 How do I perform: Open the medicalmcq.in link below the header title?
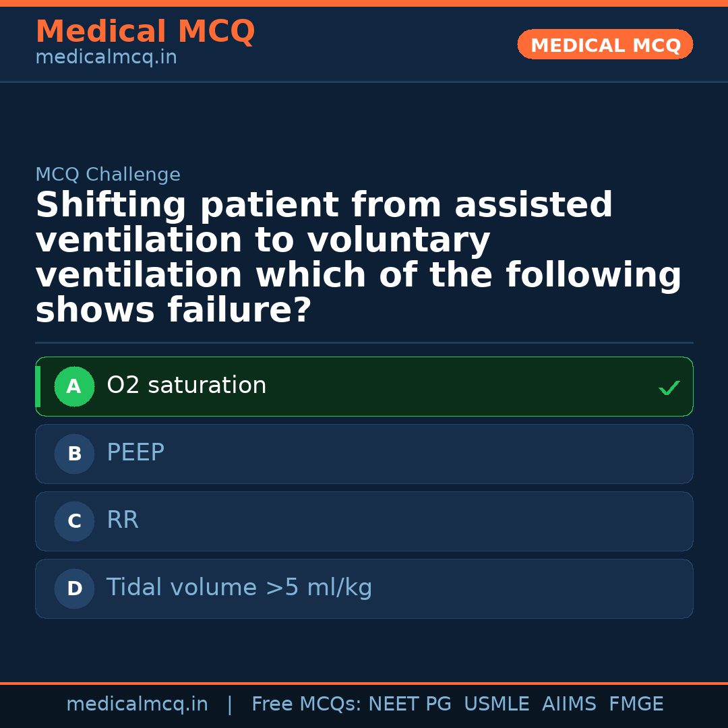click(106, 57)
